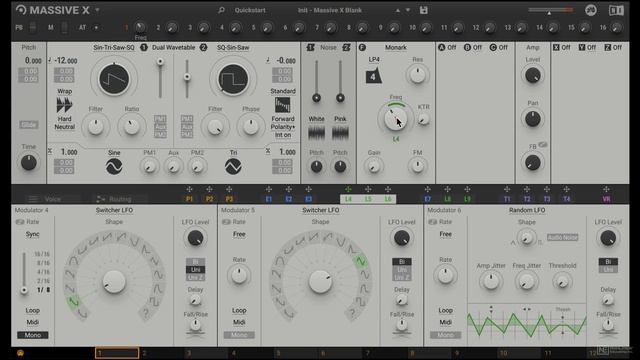Click the move handle above E1
640x360 pixels.
click(269, 189)
